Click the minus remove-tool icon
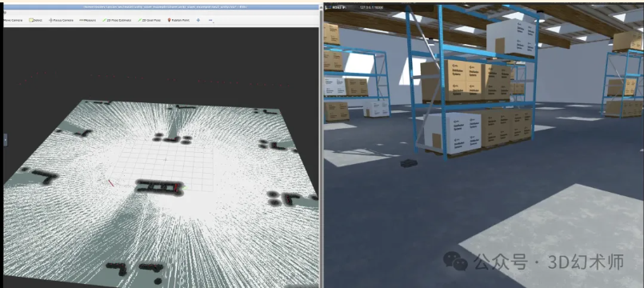Screen dimensions: 644x288 point(210,20)
